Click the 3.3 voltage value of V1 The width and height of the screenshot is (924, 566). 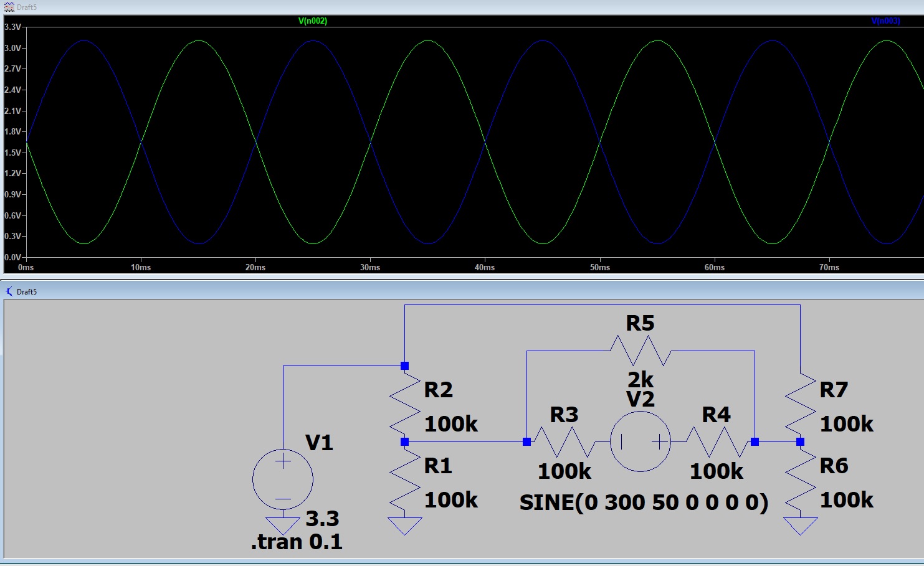(322, 519)
